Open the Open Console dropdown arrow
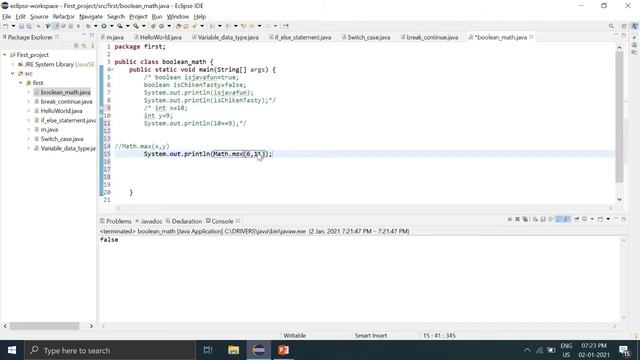Viewport: 640px width, 360px height. click(x=608, y=219)
